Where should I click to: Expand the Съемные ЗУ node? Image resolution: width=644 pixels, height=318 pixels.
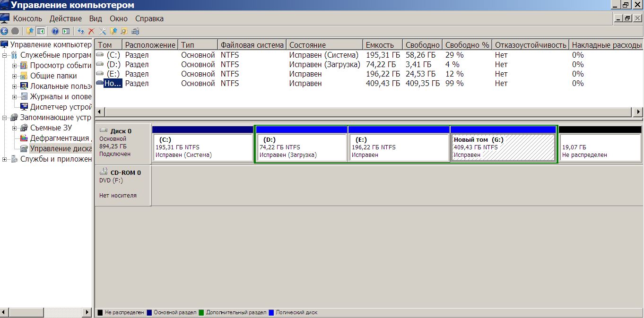[15, 128]
